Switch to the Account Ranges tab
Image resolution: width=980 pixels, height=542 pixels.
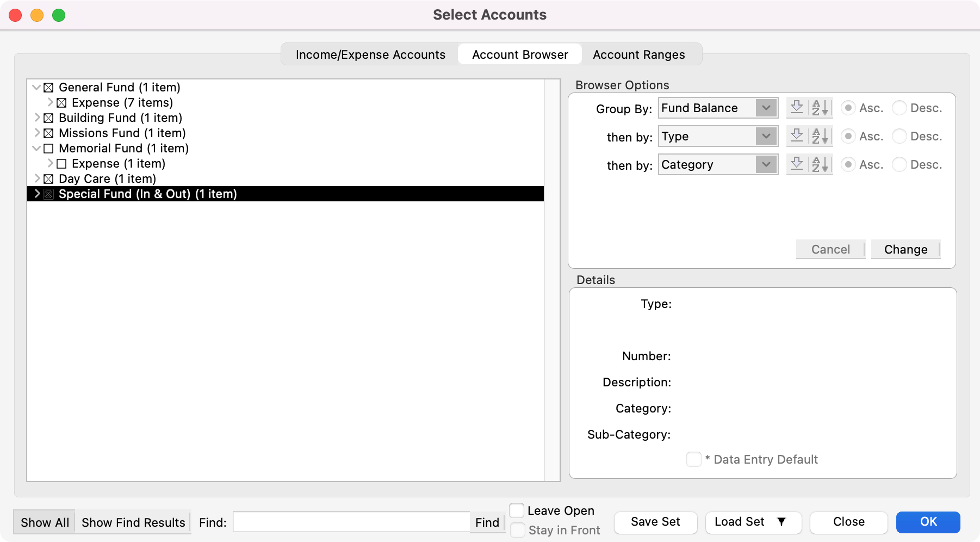(x=638, y=54)
